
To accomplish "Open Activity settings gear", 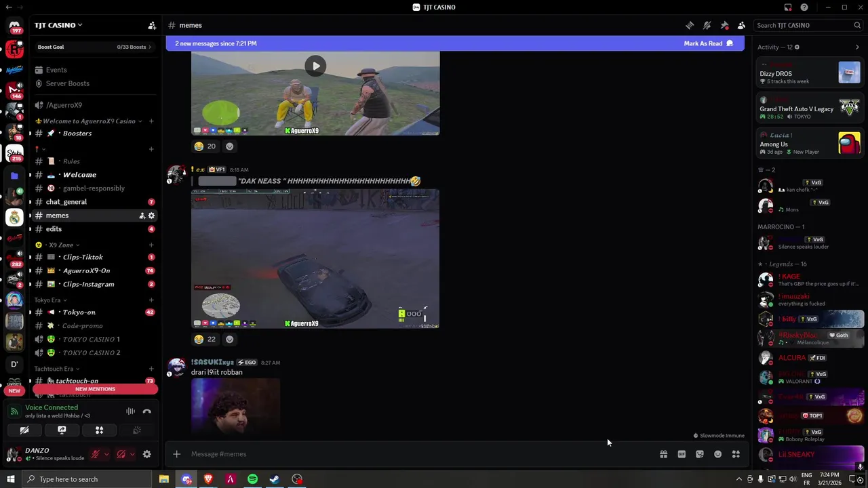I will [797, 47].
